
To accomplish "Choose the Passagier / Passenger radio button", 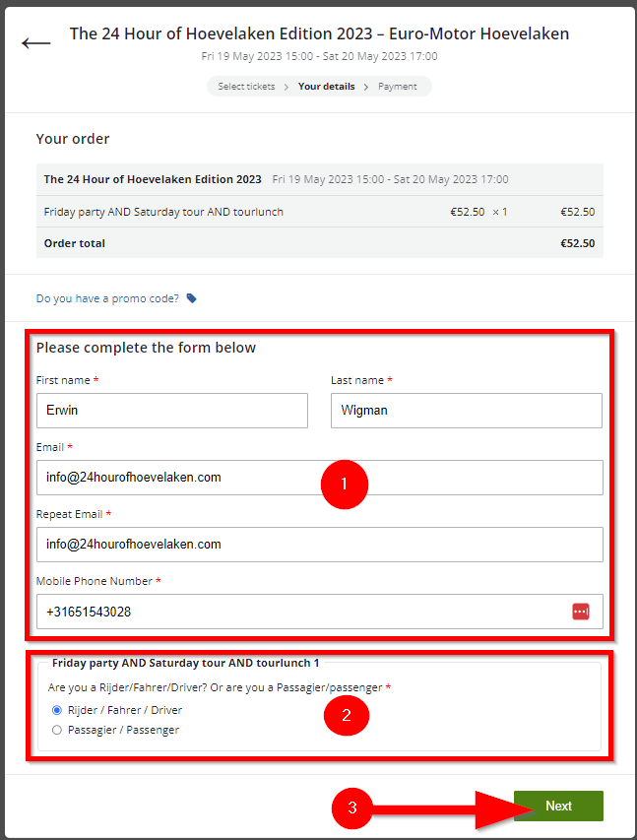I will tap(57, 730).
